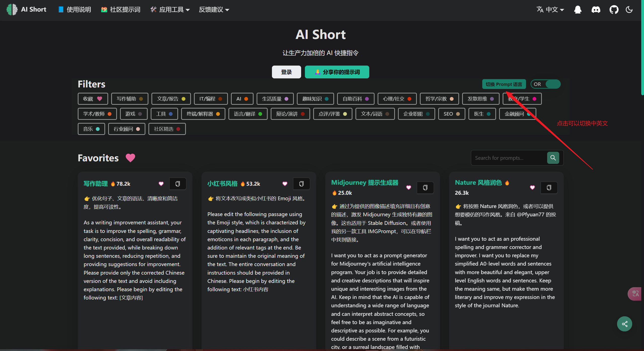The image size is (644, 351).
Task: Toggle heart on Nature 风格润色 card
Action: 532,187
